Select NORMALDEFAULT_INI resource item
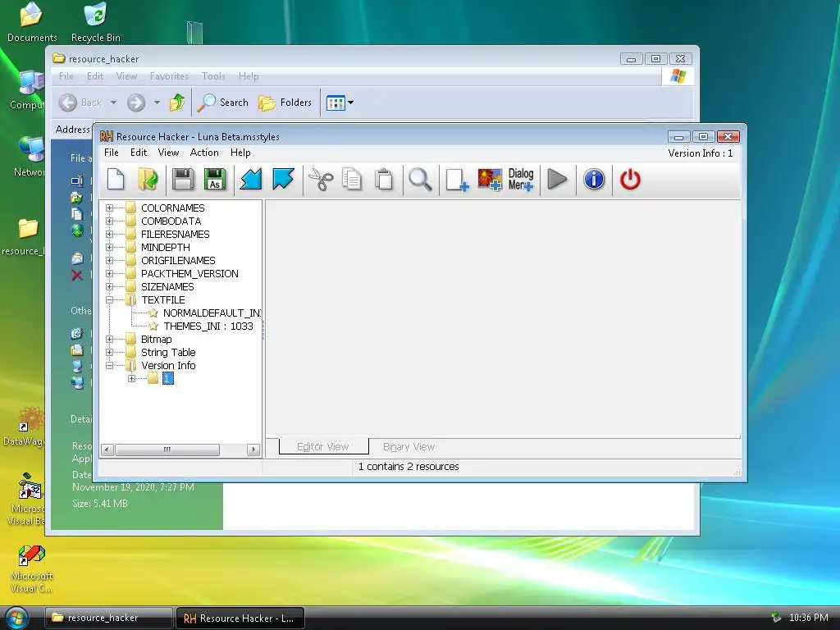 [212, 313]
